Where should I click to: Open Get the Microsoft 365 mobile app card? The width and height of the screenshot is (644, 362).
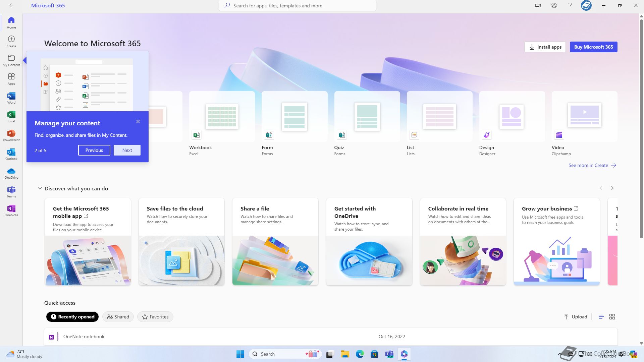(x=88, y=242)
